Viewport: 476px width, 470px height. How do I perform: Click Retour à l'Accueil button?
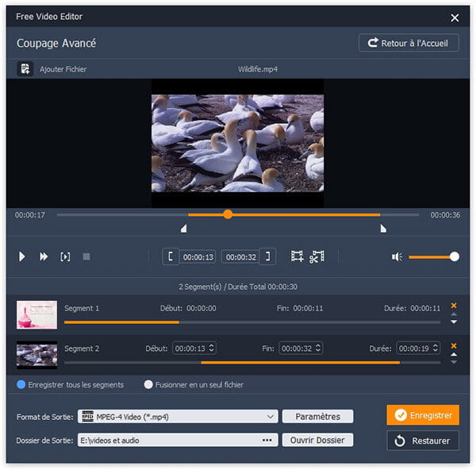click(409, 43)
